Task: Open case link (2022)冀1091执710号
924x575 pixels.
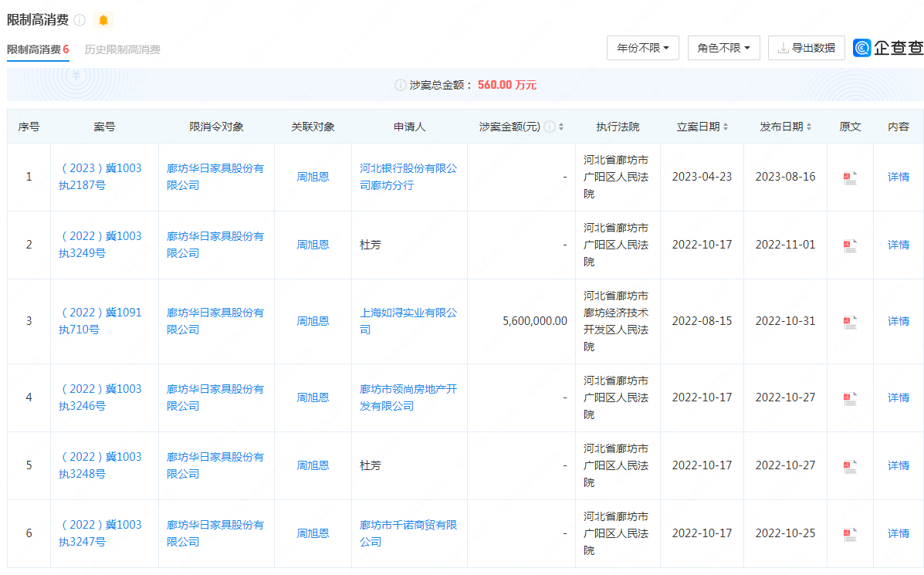Action: (100, 321)
